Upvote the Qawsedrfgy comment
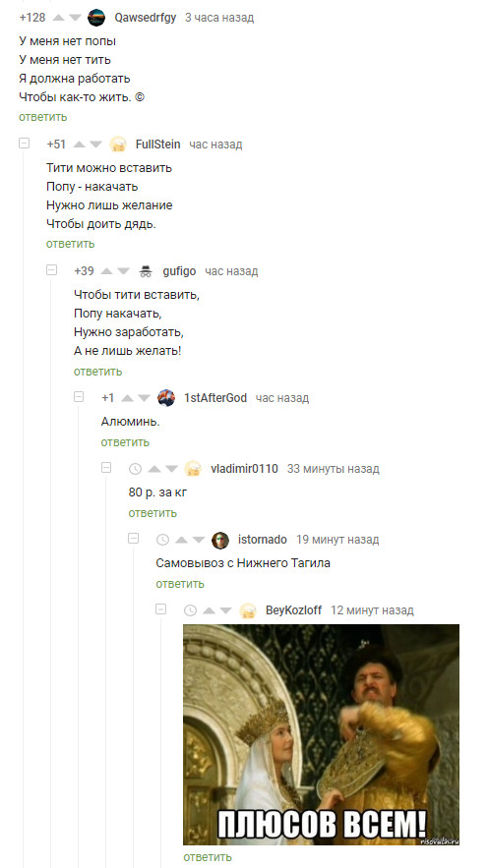 (59, 18)
